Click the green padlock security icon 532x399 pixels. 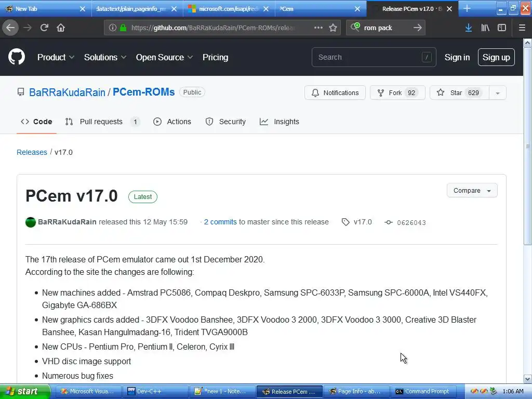click(x=123, y=28)
